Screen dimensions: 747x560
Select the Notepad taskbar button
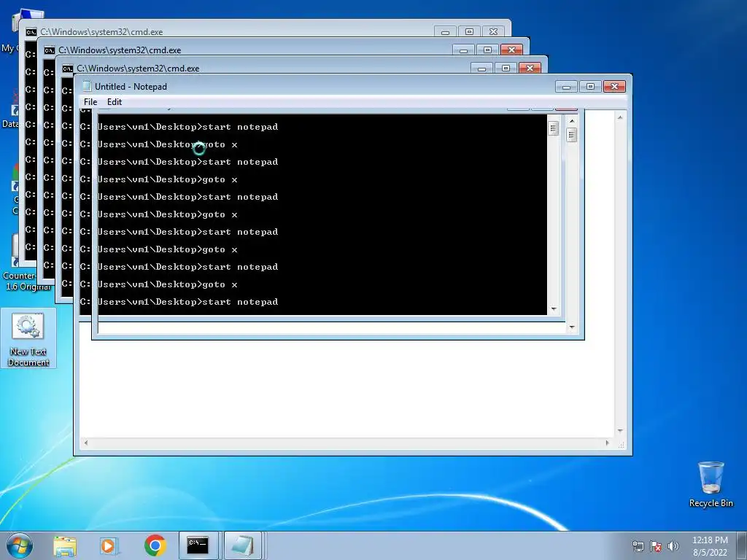[243, 545]
